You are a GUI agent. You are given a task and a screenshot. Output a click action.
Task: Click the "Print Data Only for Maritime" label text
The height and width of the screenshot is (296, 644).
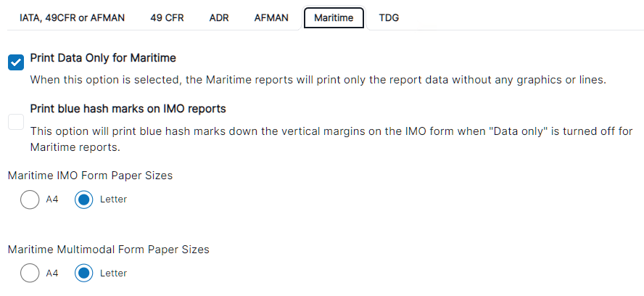(x=103, y=58)
